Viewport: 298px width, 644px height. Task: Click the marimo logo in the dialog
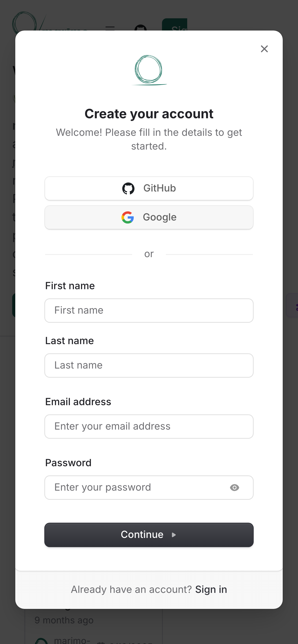(x=149, y=70)
